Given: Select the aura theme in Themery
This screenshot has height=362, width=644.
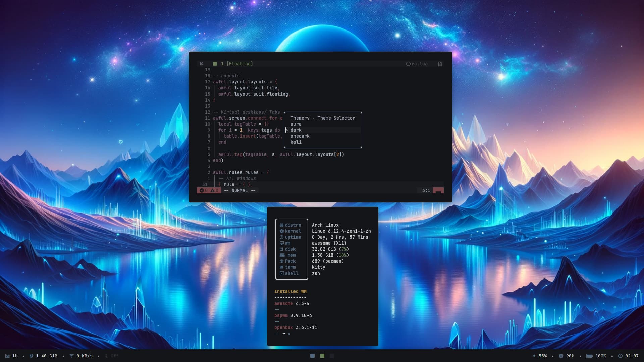Looking at the screenshot, I should pos(296,124).
